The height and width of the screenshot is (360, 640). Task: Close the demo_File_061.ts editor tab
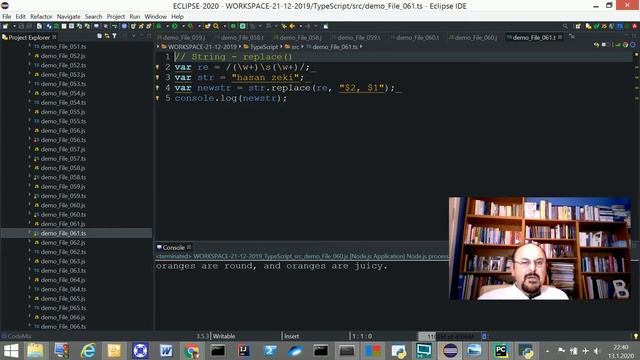[560, 37]
